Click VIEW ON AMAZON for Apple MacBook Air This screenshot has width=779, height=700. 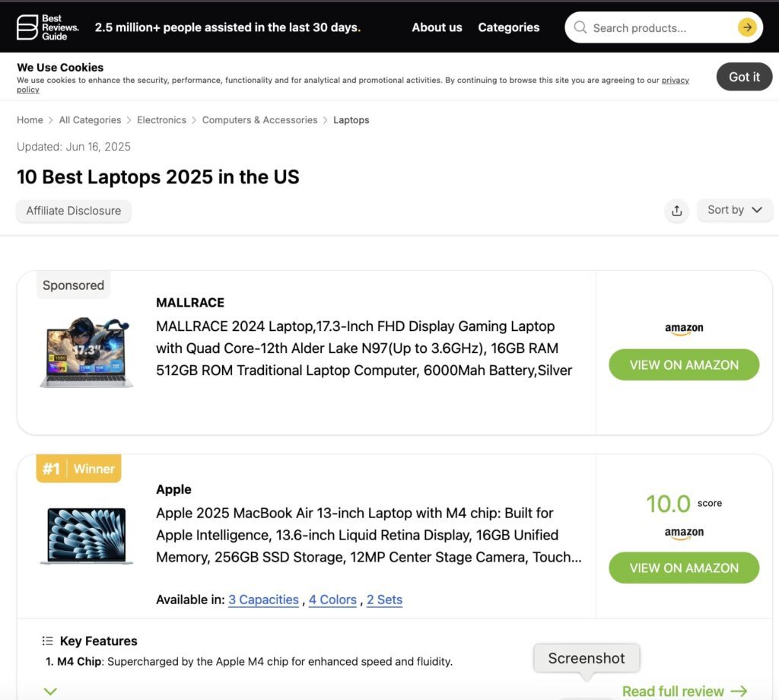[684, 568]
